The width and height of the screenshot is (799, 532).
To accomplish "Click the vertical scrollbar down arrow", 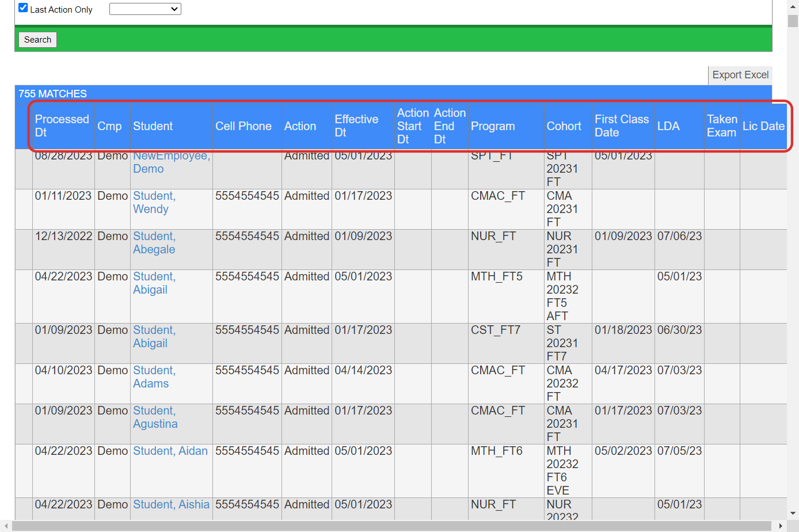I will [793, 513].
